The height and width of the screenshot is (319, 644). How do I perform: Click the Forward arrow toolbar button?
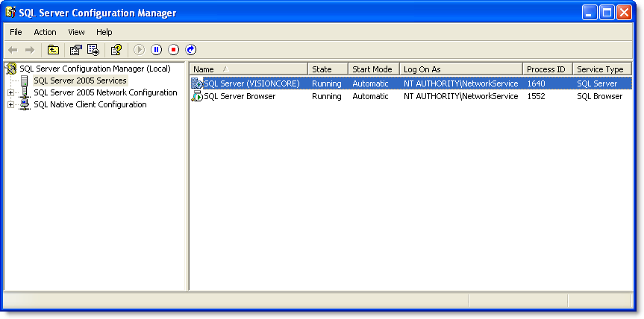[30, 50]
